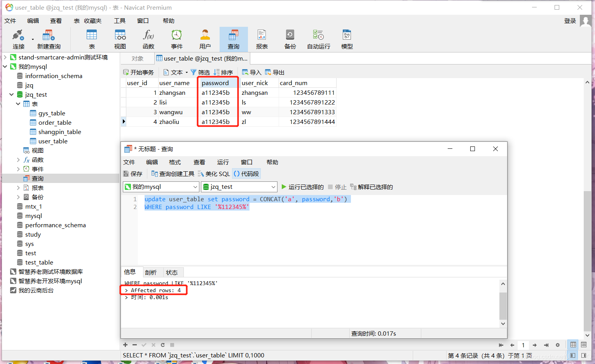595x364 pixels.
Task: Click the 登录 login link
Action: pyautogui.click(x=570, y=21)
